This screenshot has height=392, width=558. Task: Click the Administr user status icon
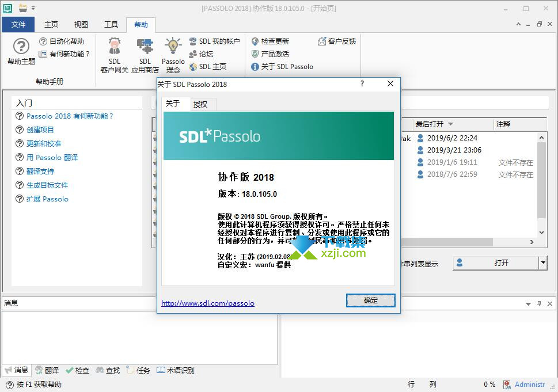click(507, 385)
